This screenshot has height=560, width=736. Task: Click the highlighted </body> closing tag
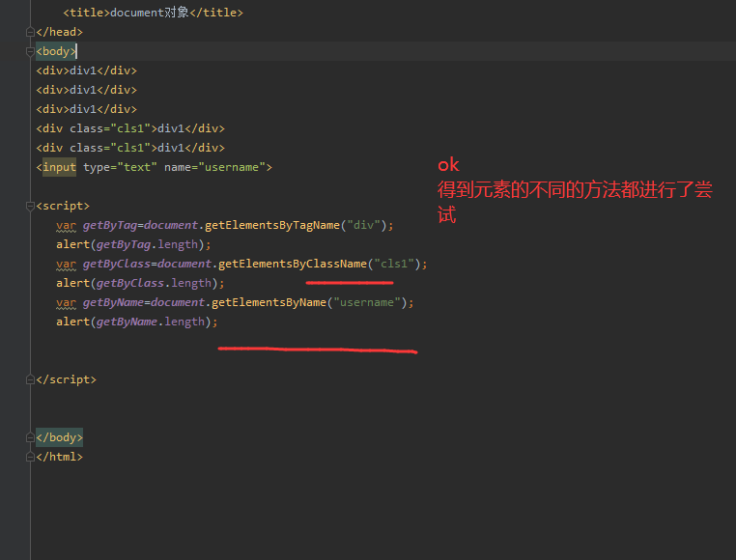click(60, 437)
